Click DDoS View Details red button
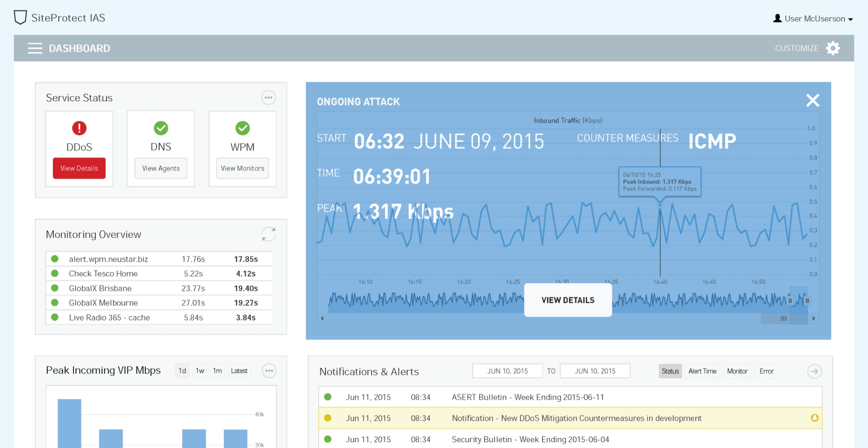This screenshot has height=448, width=868. tap(79, 168)
